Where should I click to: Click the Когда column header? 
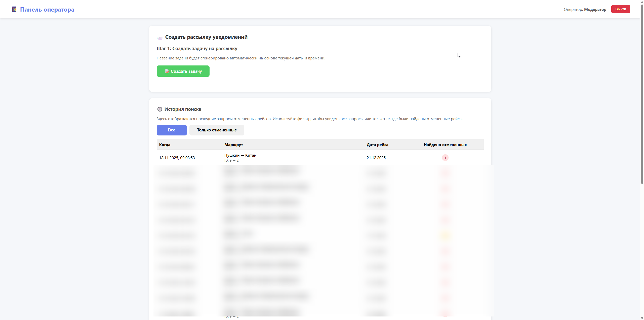tap(165, 145)
